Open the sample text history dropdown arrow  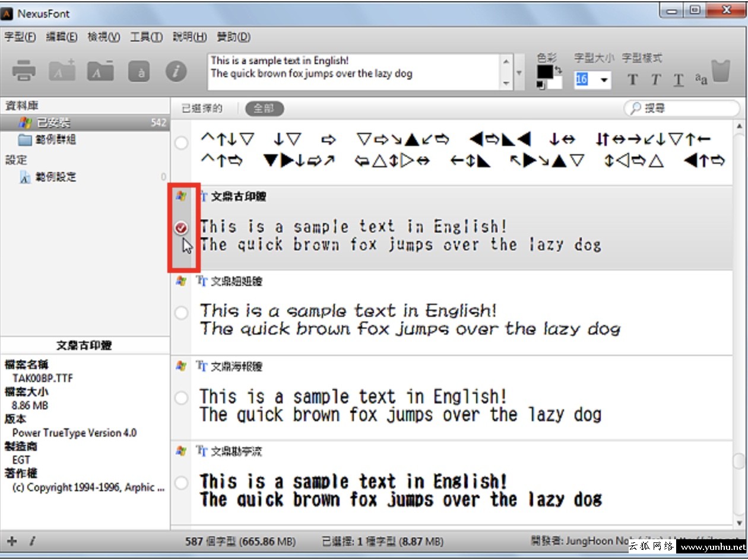click(x=519, y=72)
